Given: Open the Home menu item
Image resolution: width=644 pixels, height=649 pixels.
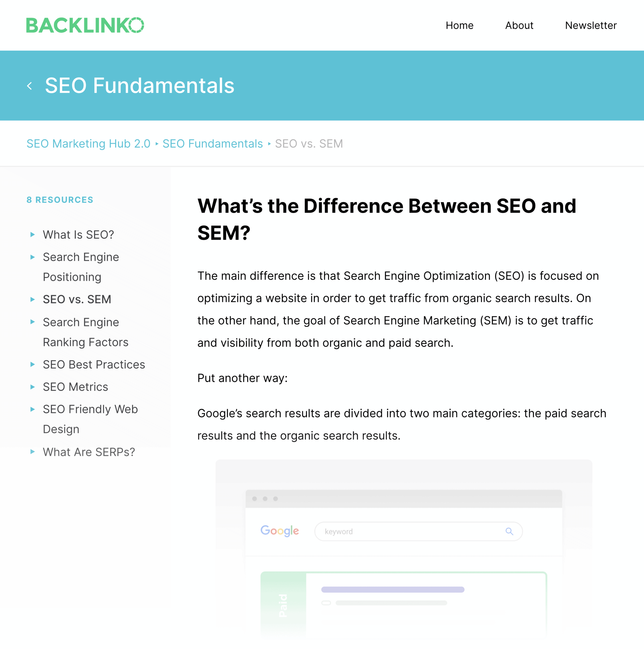Looking at the screenshot, I should 459,25.
